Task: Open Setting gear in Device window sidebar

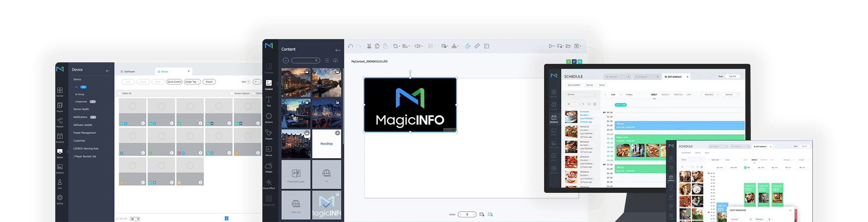Action: pyautogui.click(x=60, y=199)
